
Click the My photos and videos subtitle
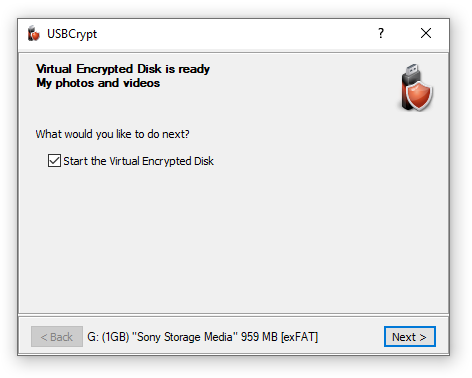coord(98,83)
